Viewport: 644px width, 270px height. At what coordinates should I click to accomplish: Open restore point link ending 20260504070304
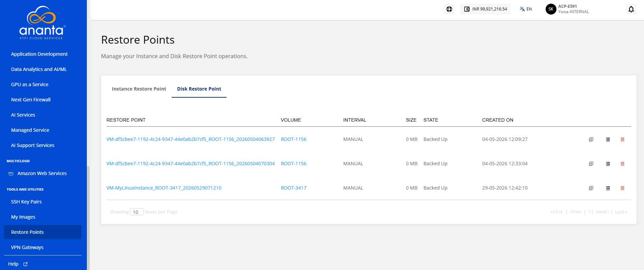[x=191, y=164]
